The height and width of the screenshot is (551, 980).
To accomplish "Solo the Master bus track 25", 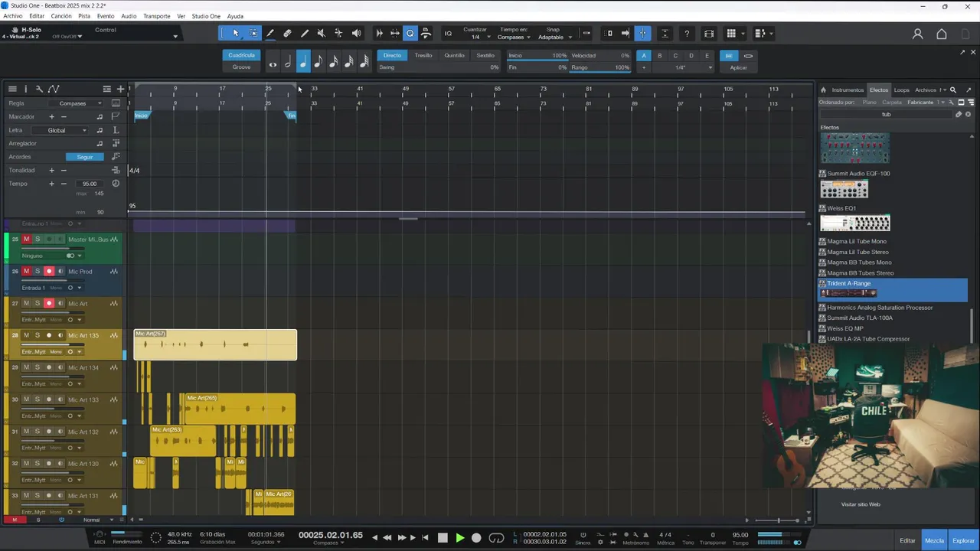I will pos(38,240).
